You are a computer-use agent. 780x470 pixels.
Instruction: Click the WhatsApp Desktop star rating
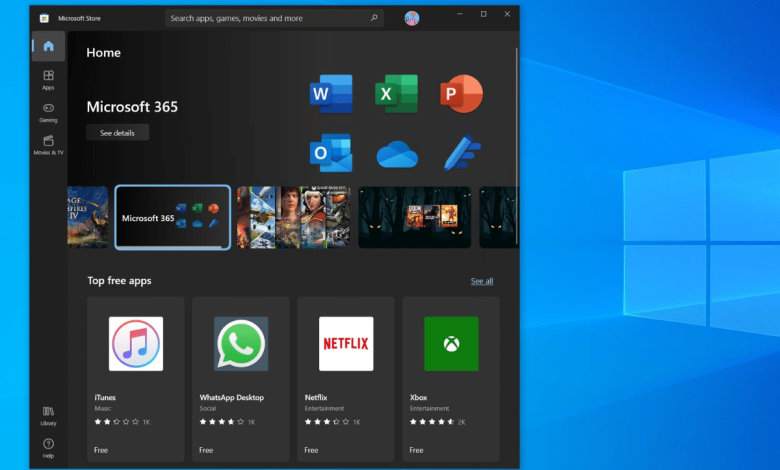click(x=222, y=422)
